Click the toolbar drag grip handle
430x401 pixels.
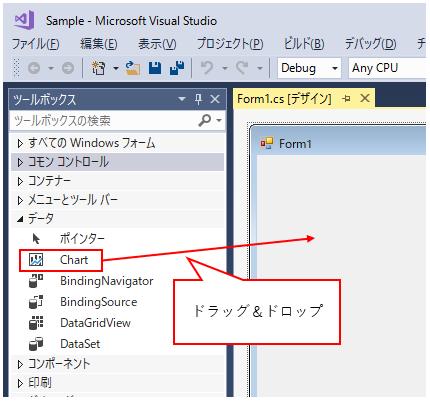16,68
